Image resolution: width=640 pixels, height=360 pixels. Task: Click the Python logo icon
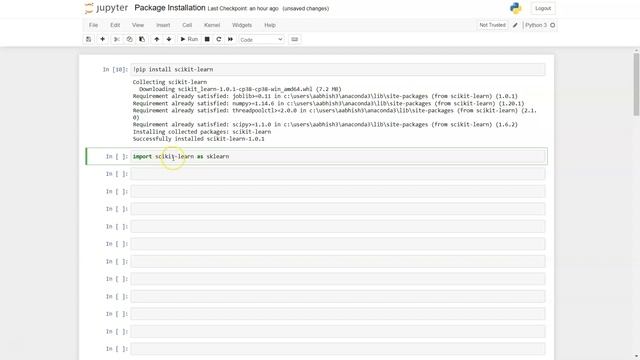pyautogui.click(x=516, y=8)
